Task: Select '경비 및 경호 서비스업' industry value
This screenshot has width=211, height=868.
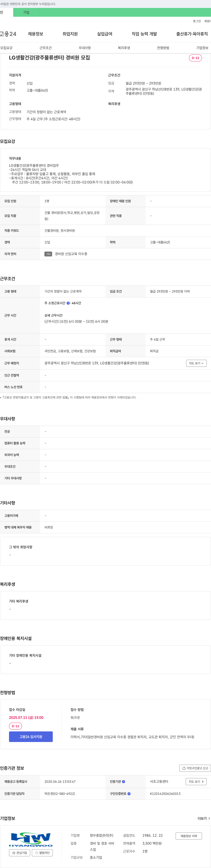Action: [102, 846]
